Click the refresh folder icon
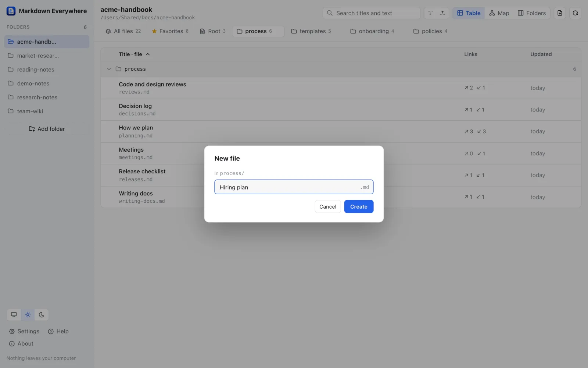The image size is (588, 368). (575, 13)
